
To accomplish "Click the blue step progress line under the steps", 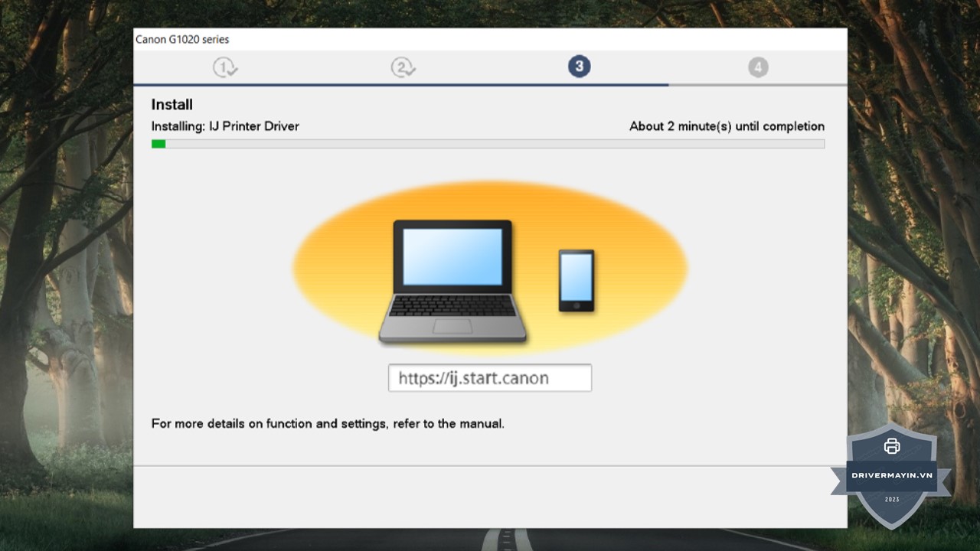I will coord(398,85).
